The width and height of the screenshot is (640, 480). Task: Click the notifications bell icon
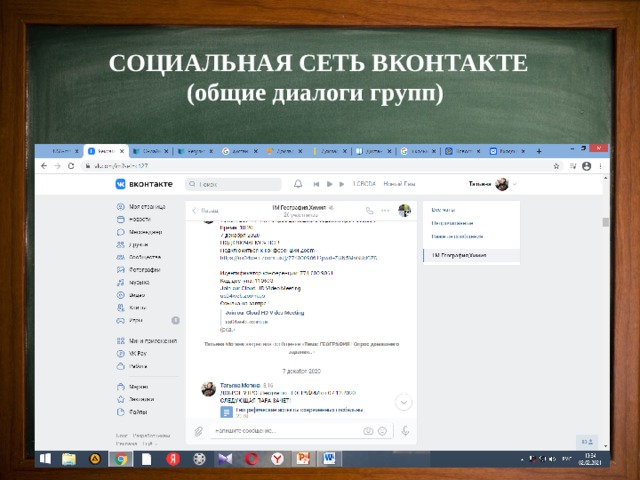pyautogui.click(x=298, y=184)
